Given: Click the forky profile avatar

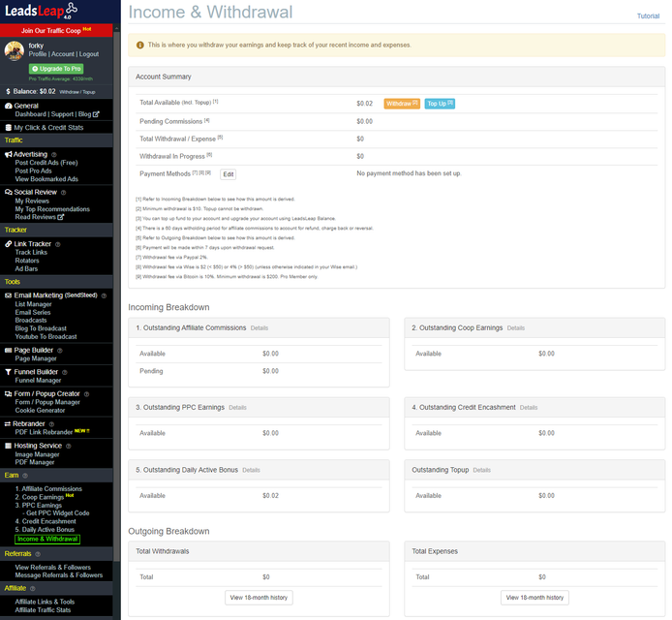Looking at the screenshot, I should click(x=15, y=49).
